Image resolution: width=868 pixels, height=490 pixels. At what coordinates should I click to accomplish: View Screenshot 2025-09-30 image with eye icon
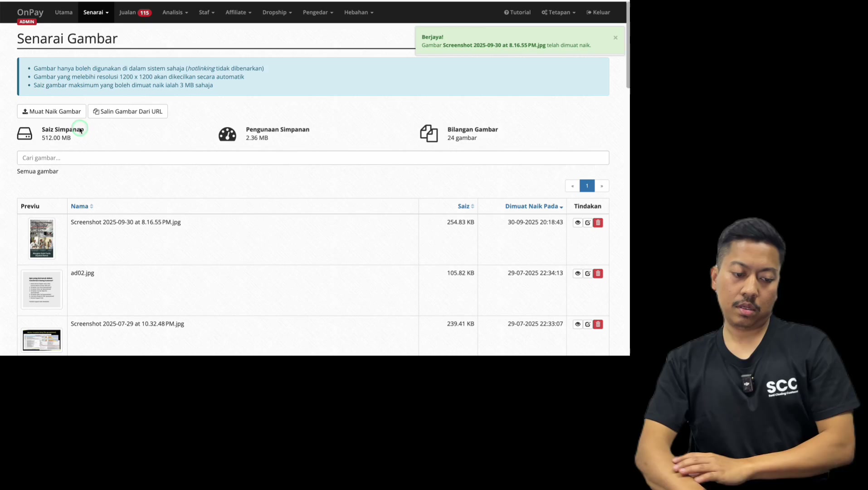577,222
